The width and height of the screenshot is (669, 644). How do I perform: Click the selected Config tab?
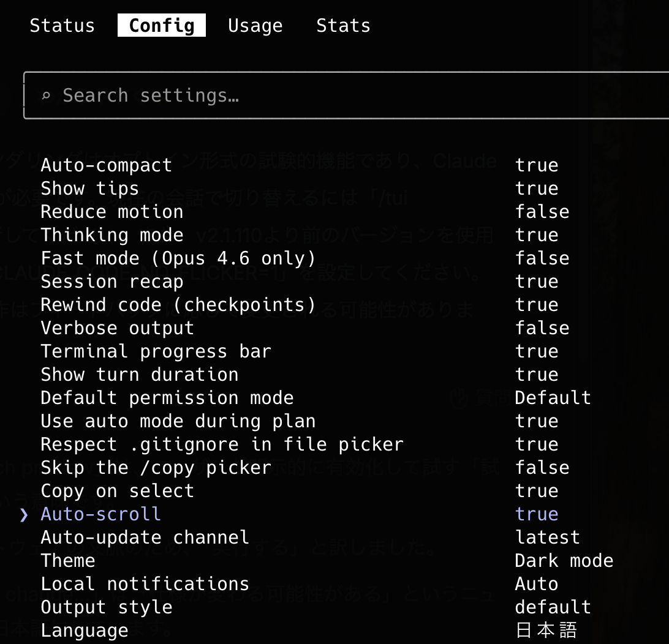pos(162,26)
